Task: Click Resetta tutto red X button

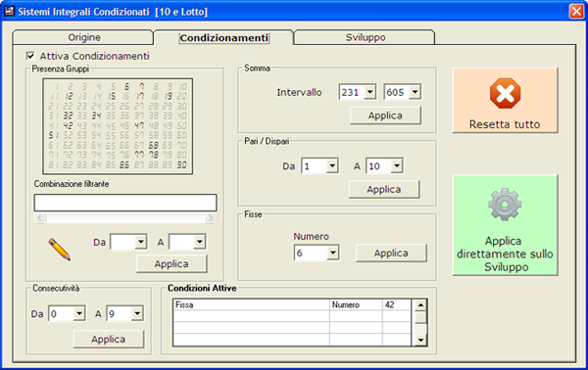Action: [x=505, y=101]
